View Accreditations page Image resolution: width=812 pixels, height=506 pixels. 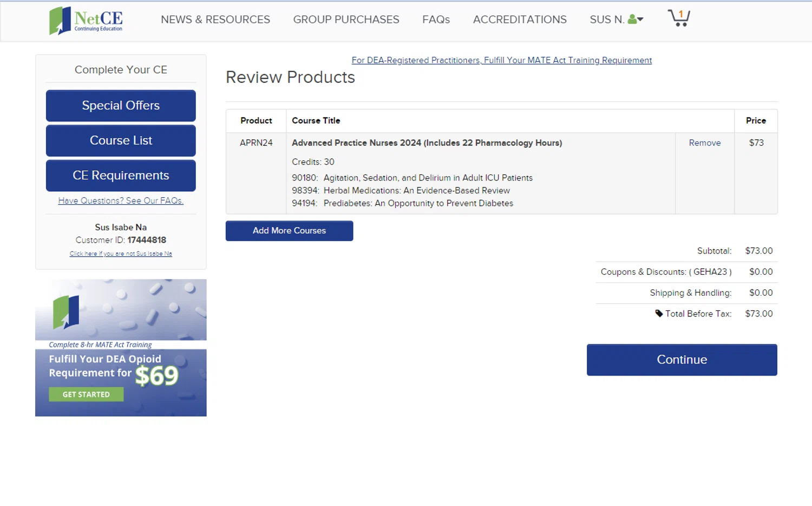pyautogui.click(x=520, y=20)
